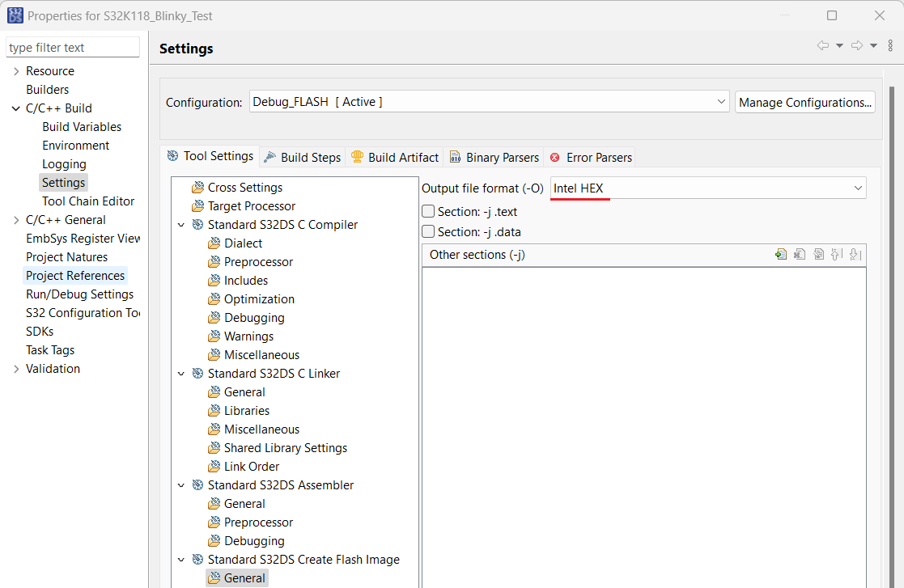
Task: Focus the type filter text field
Action: tap(73, 47)
